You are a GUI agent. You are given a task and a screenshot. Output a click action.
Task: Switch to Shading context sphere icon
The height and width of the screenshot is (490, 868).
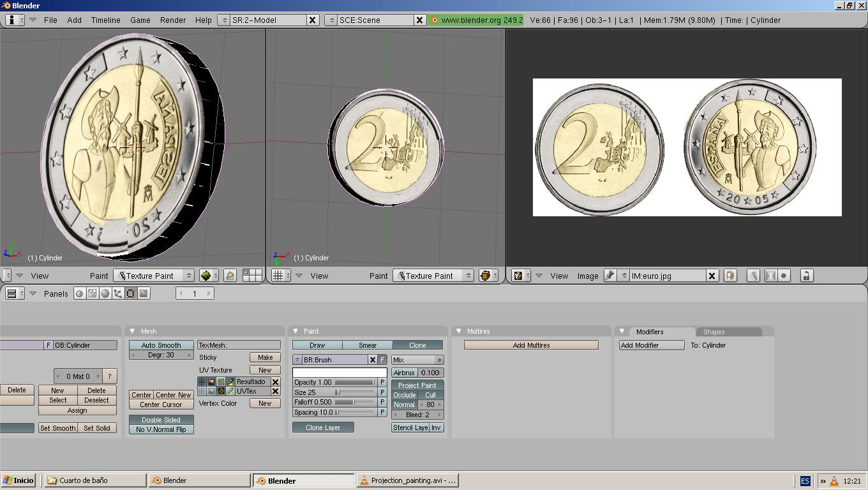[x=105, y=293]
